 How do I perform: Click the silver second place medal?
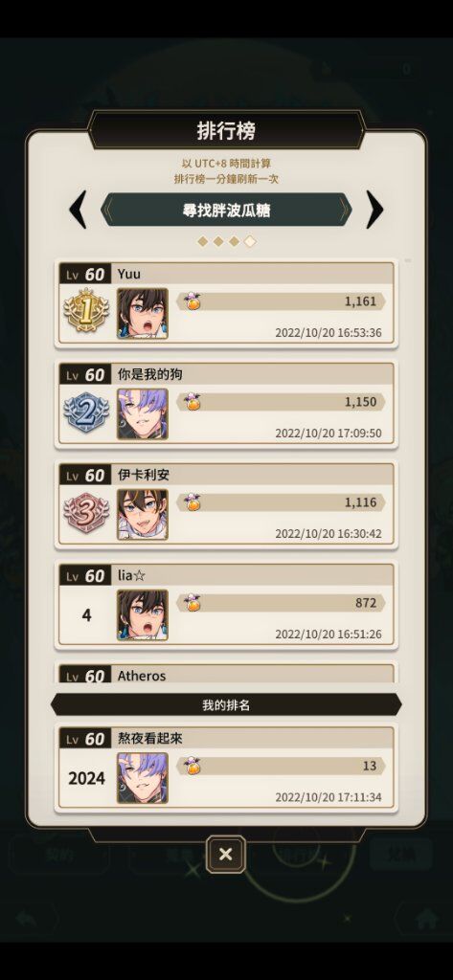[x=86, y=412]
